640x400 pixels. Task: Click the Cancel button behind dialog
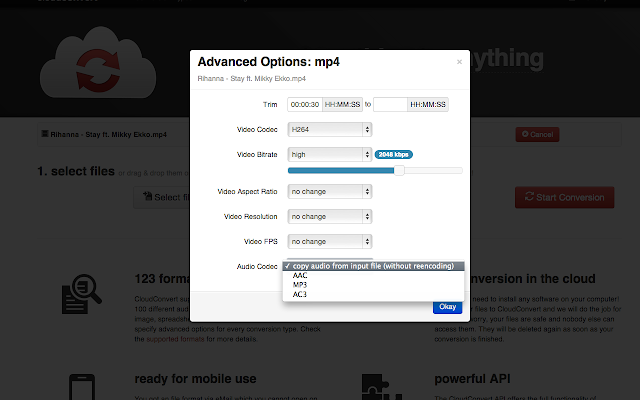(x=537, y=134)
